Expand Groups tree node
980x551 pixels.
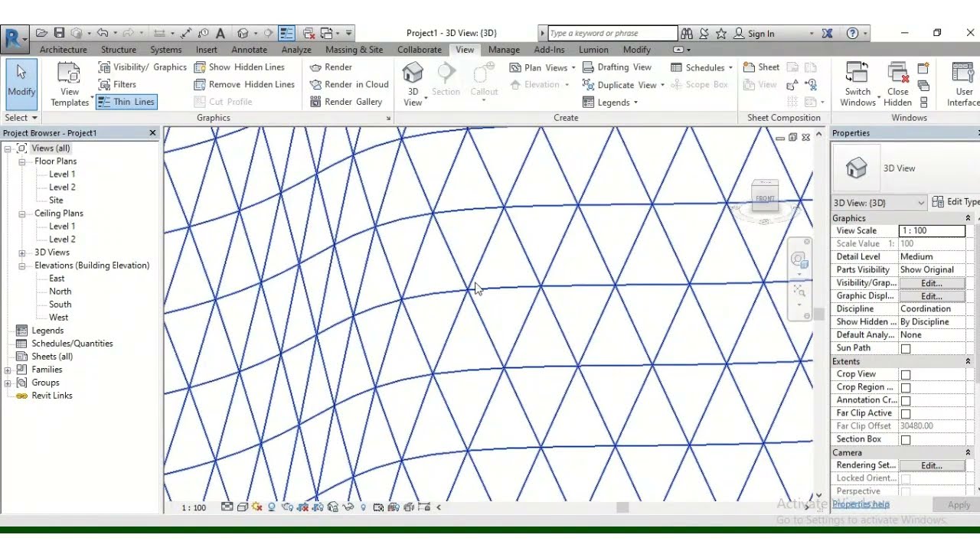8,383
